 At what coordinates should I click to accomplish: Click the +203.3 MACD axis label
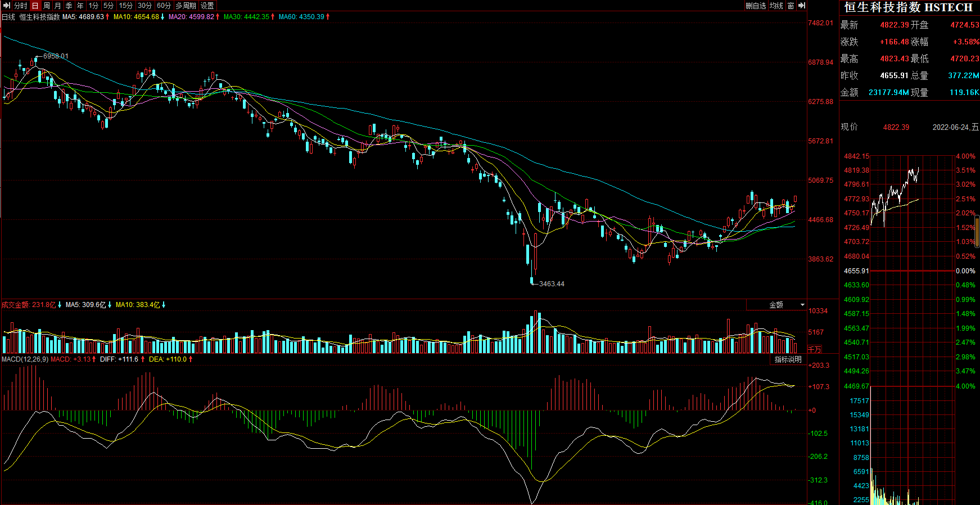[819, 366]
